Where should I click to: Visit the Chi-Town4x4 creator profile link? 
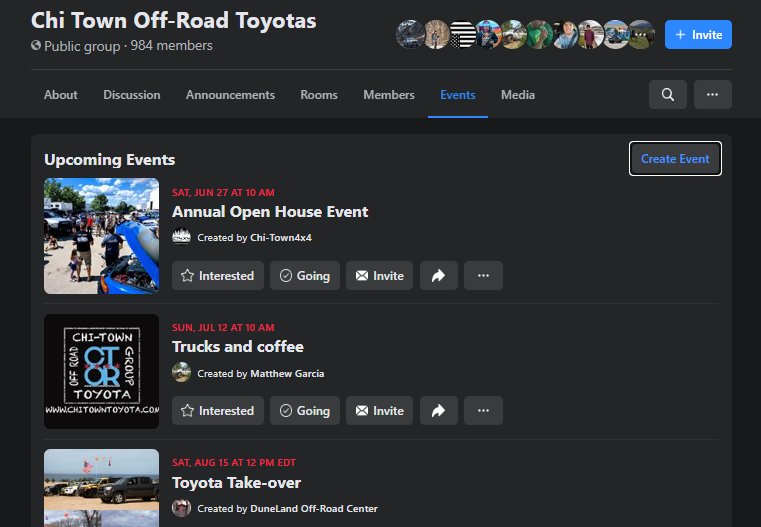pos(281,238)
